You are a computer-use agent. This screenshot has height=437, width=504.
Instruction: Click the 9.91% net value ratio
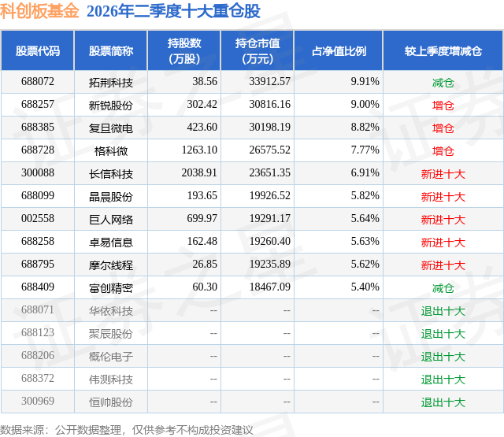point(365,82)
